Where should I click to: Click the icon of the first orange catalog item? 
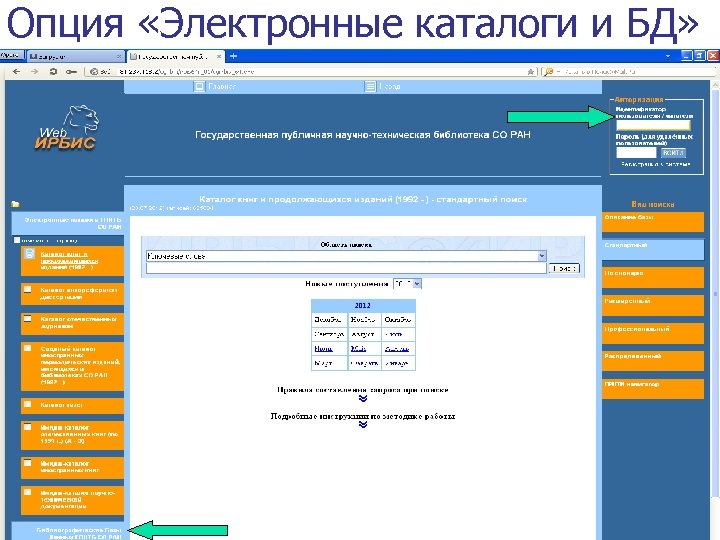pyautogui.click(x=30, y=254)
